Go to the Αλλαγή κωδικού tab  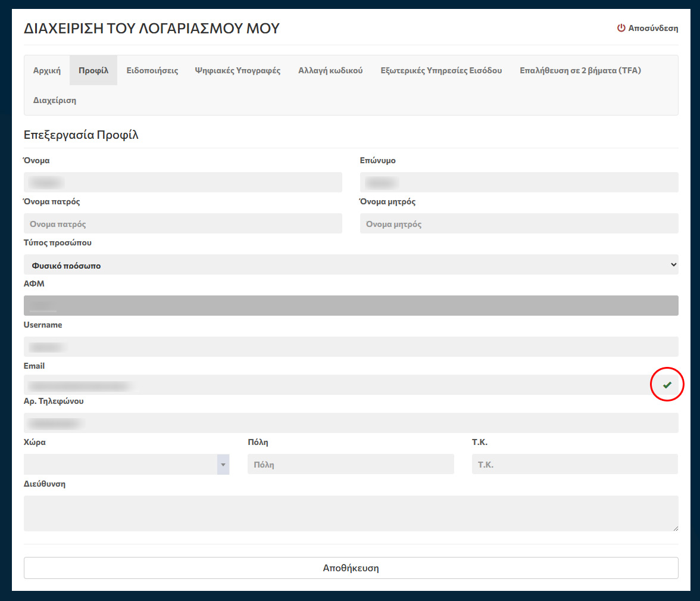pyautogui.click(x=330, y=70)
